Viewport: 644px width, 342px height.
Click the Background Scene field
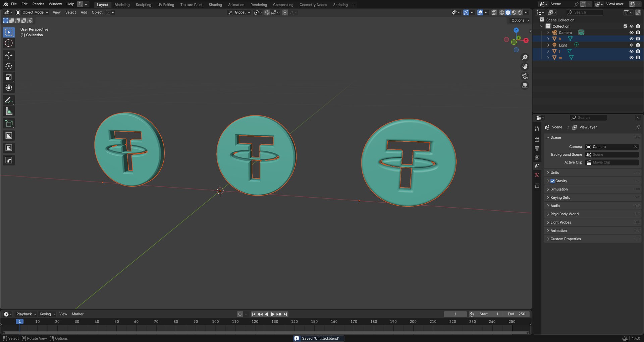[x=612, y=154]
